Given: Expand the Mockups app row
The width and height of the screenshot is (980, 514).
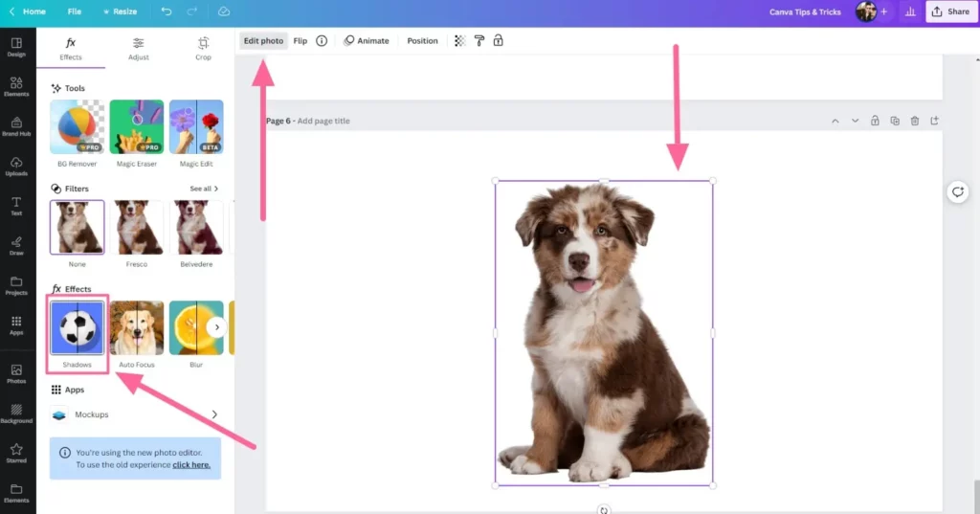Looking at the screenshot, I should [x=136, y=414].
